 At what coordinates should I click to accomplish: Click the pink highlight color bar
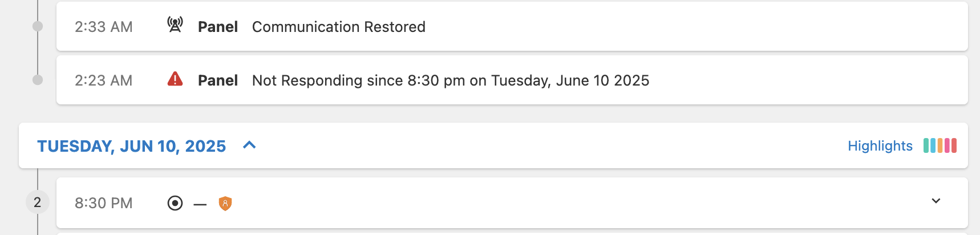[x=947, y=145]
